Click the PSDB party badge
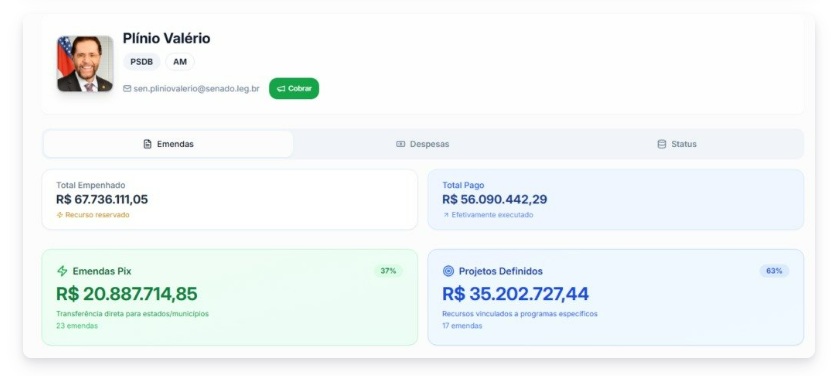Screen dimensions: 838x383 click(x=142, y=62)
